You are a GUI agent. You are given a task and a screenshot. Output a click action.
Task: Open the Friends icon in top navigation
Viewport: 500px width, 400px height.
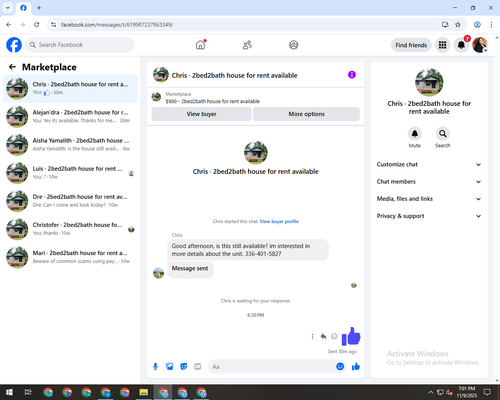[x=247, y=45]
